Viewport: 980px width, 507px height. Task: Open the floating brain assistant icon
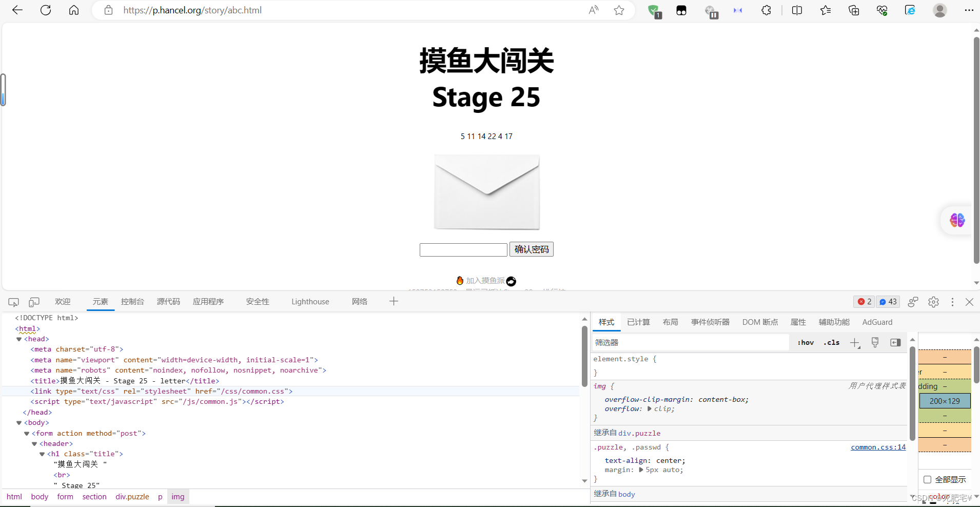point(957,220)
